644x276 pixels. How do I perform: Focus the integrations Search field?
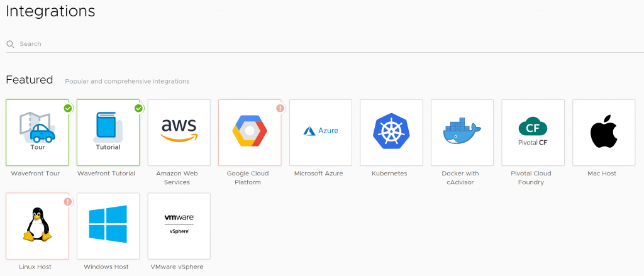point(325,44)
